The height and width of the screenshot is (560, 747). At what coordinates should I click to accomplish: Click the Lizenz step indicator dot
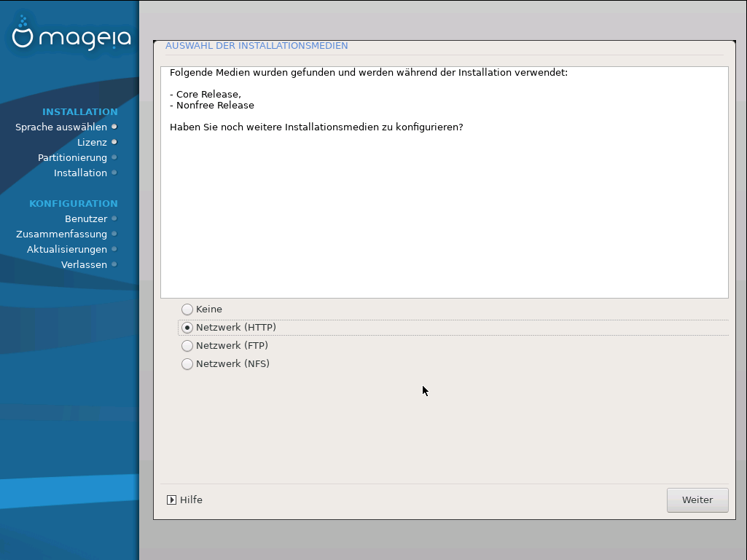coord(114,142)
